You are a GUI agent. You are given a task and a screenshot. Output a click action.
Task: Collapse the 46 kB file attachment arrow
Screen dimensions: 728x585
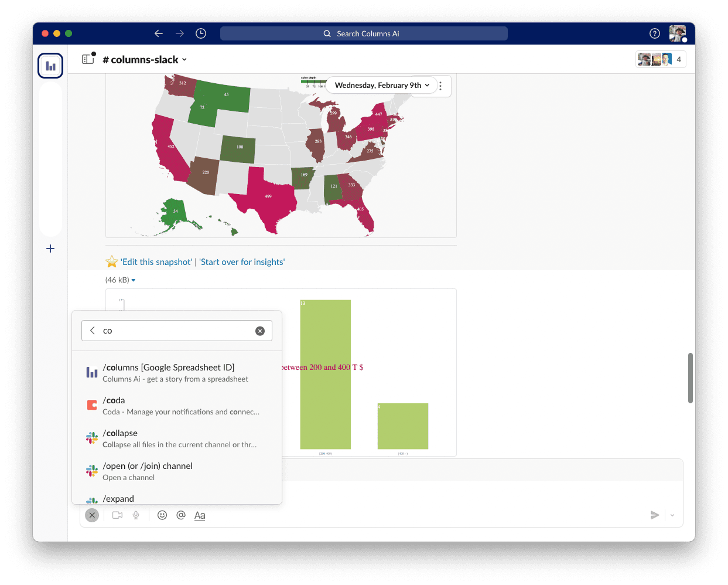pyautogui.click(x=134, y=280)
